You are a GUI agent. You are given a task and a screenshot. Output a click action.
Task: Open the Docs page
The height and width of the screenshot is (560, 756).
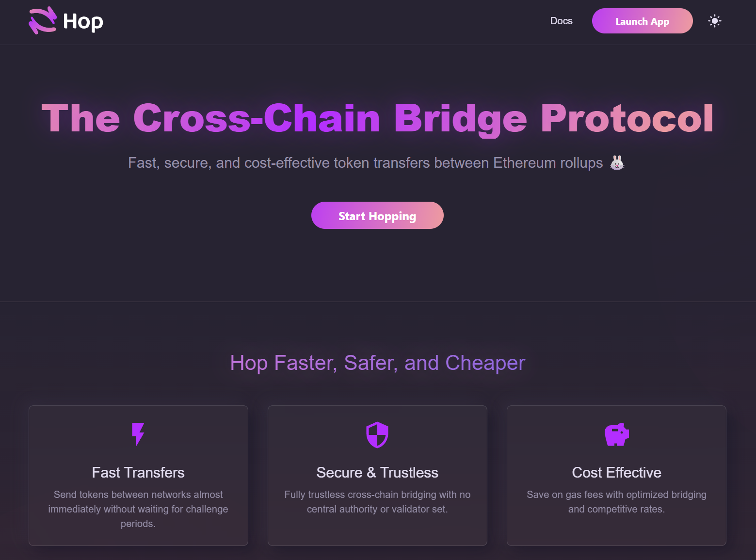click(561, 21)
